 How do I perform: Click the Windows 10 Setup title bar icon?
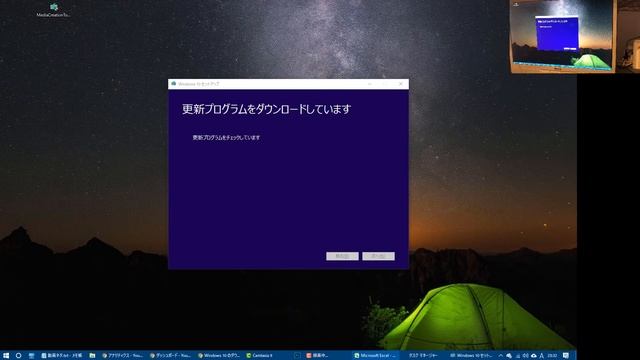[x=173, y=84]
